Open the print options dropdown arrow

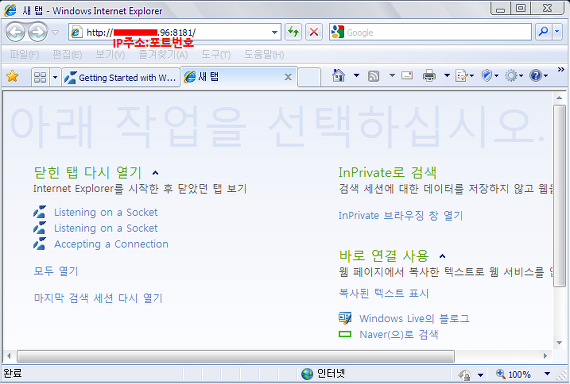click(x=447, y=76)
